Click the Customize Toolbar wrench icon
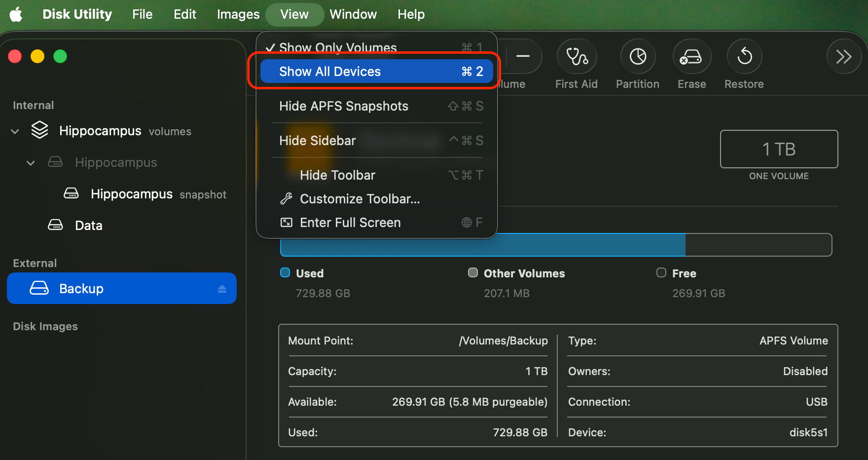This screenshot has height=460, width=868. point(287,199)
